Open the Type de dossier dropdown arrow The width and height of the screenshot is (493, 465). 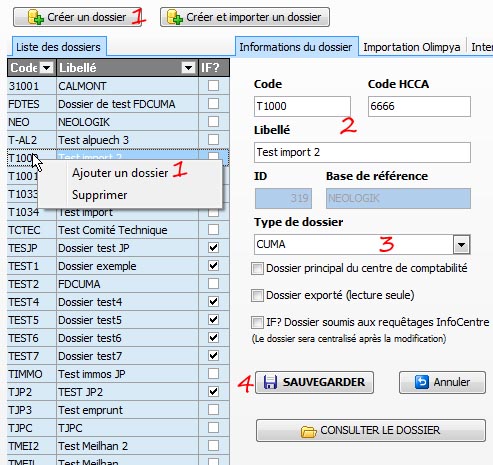(462, 245)
